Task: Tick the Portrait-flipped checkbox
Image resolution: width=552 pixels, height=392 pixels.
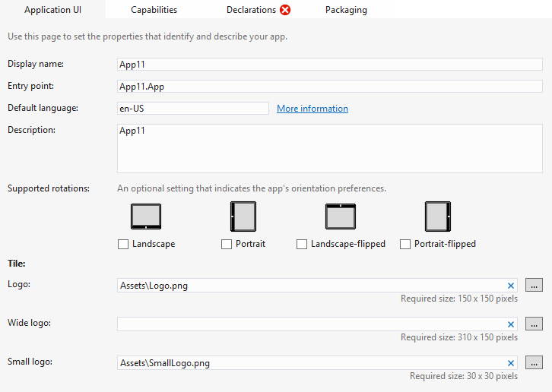Action: (405, 244)
